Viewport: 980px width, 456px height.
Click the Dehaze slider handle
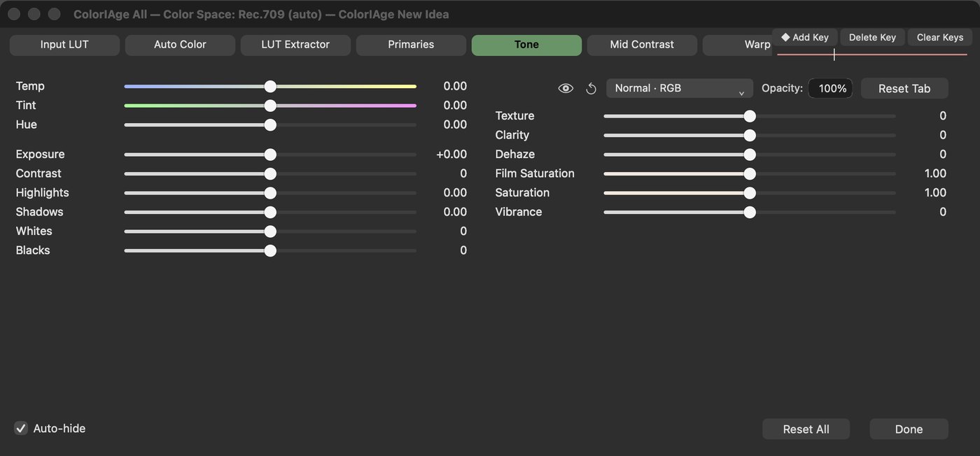coord(750,155)
